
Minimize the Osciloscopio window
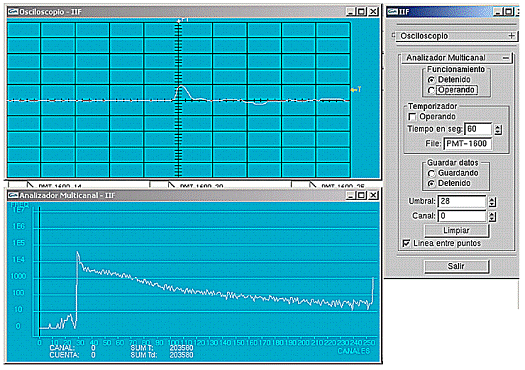tap(351, 12)
